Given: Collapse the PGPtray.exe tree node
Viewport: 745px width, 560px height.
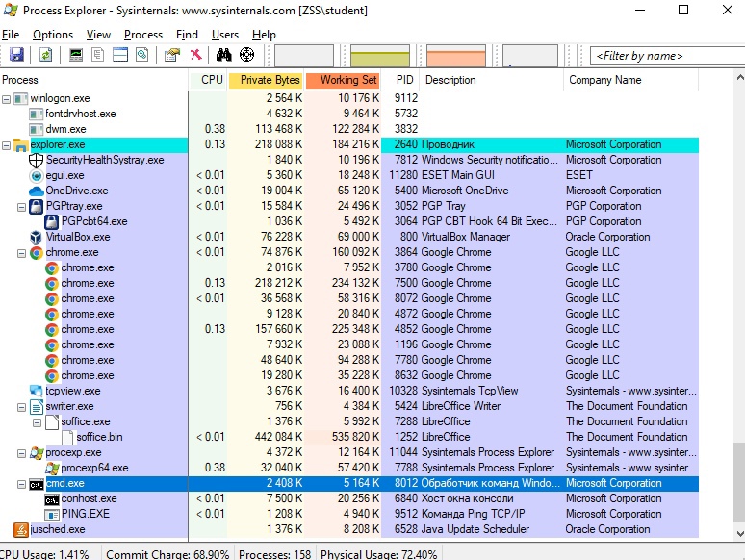Looking at the screenshot, I should coord(21,207).
